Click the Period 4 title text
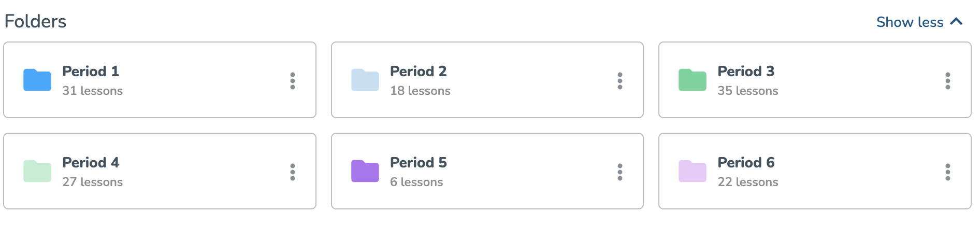980x226 pixels. pos(91,162)
